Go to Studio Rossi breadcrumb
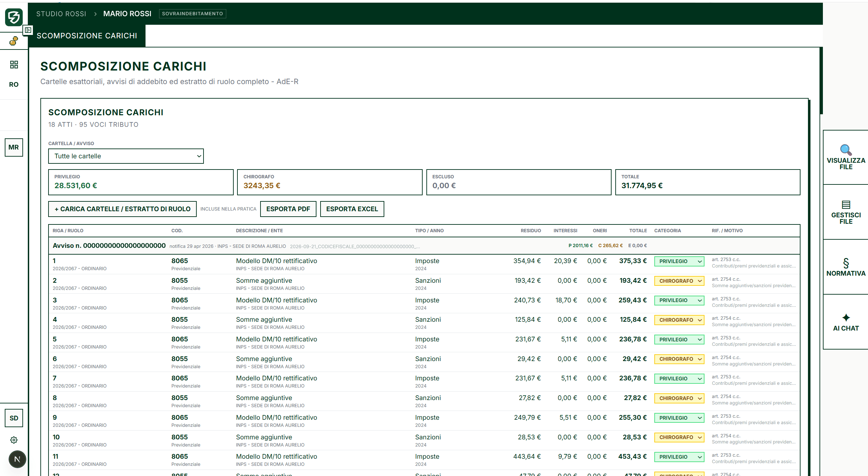This screenshot has height=476, width=868. pyautogui.click(x=61, y=14)
